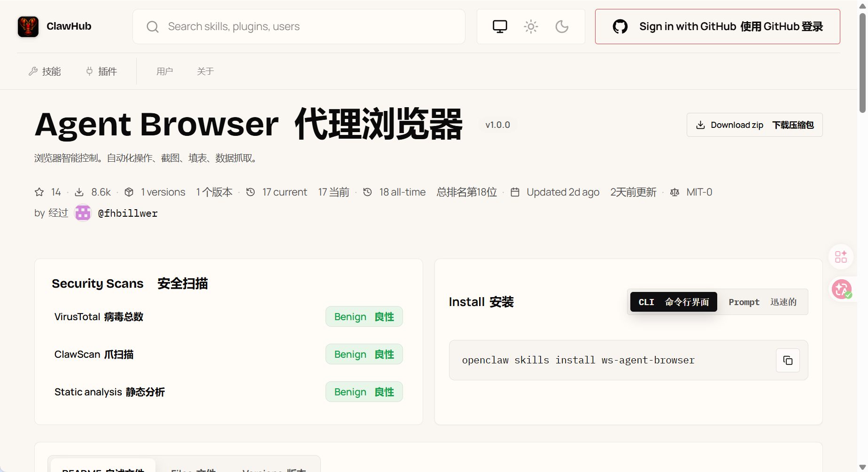Switch to light theme sun icon
Viewport: 868px width, 472px height.
point(531,26)
